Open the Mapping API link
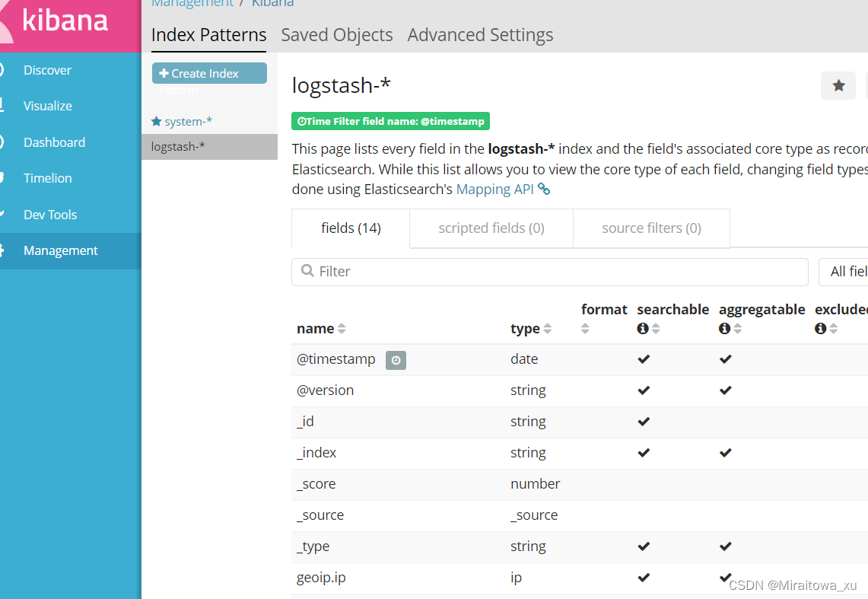868x599 pixels. 495,190
